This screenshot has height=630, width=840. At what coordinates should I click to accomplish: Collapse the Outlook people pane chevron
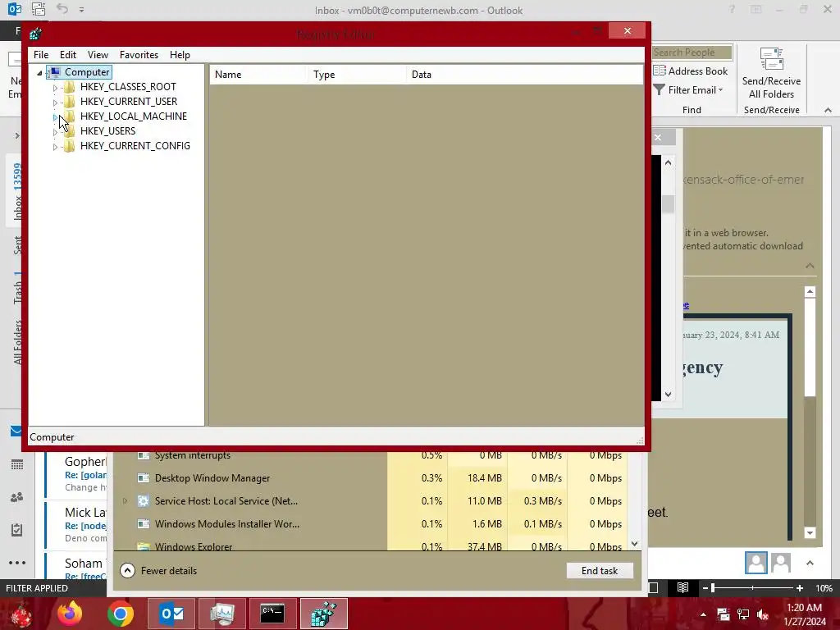810,563
